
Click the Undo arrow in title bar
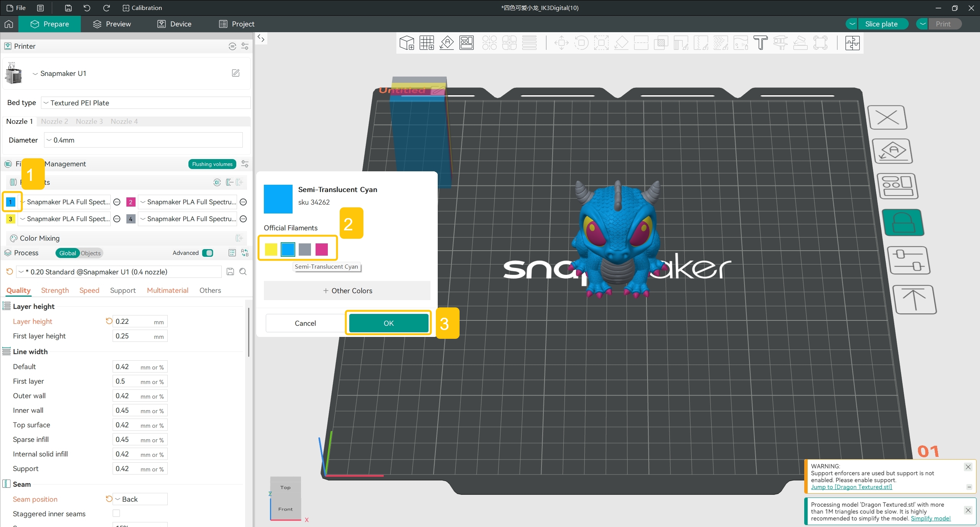point(87,8)
